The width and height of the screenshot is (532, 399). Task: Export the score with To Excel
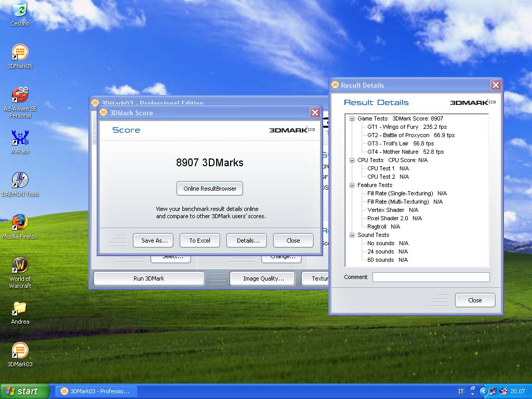pyautogui.click(x=200, y=241)
